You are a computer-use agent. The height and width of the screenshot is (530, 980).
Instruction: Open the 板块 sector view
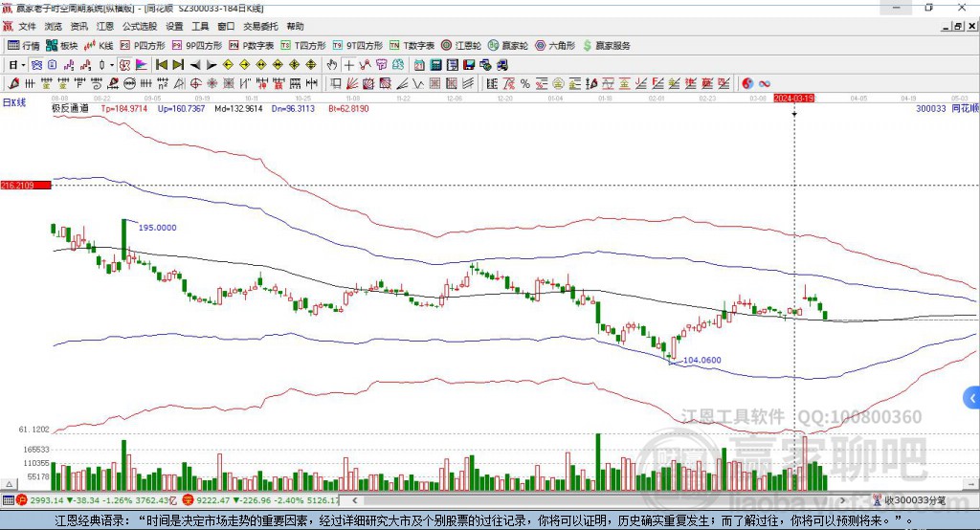62,46
